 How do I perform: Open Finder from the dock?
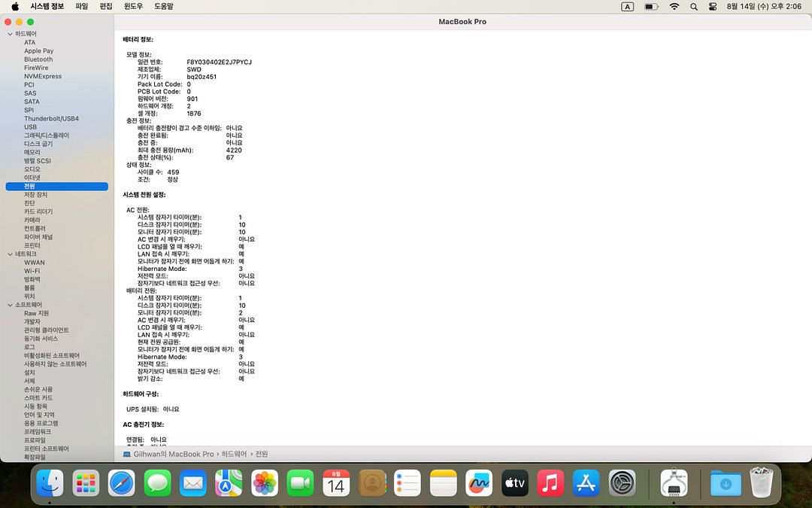point(50,484)
